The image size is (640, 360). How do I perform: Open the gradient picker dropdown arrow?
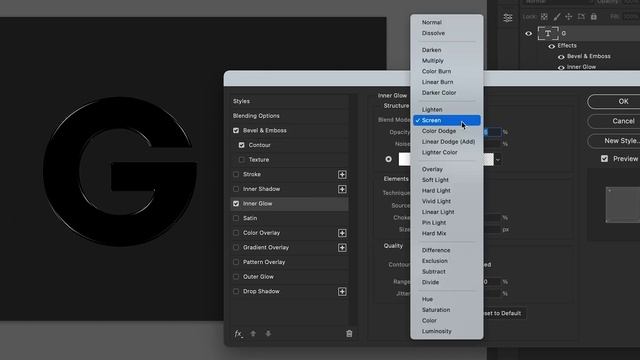[x=498, y=160]
